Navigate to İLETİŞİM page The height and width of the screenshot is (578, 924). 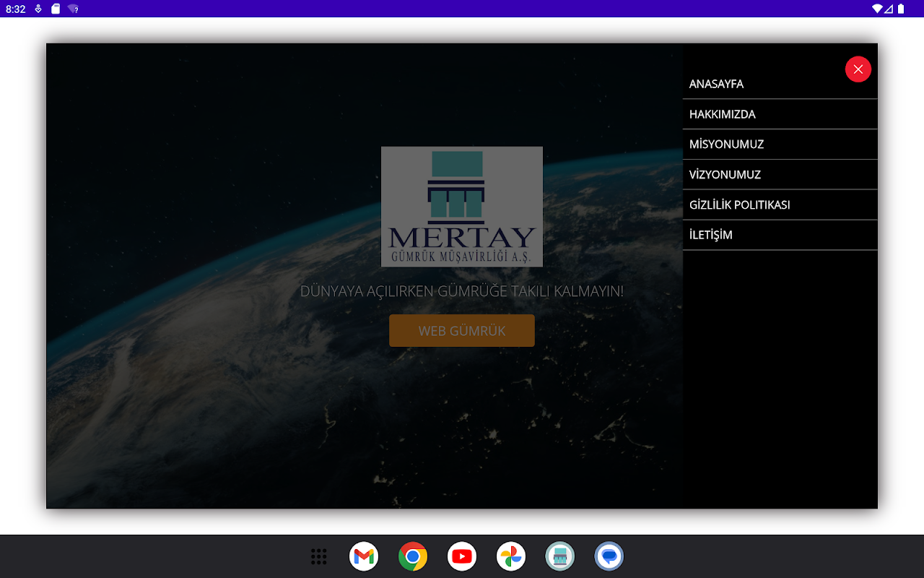click(780, 236)
